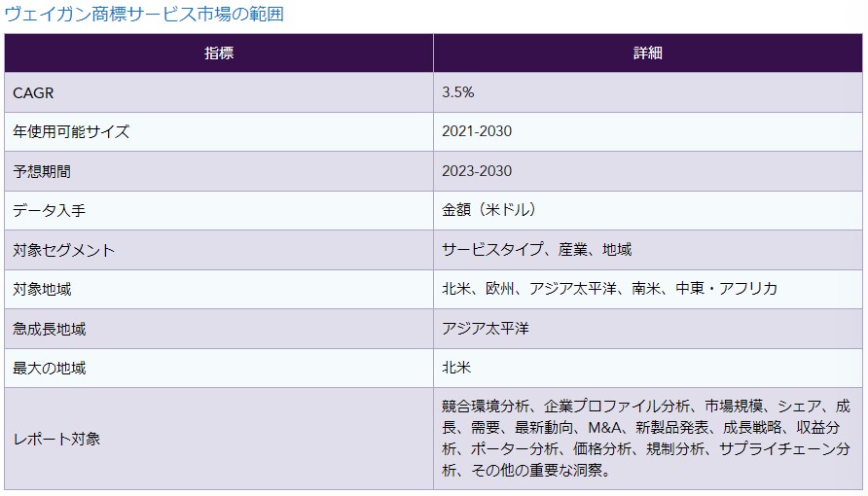
Task: Click the データ入手 label cell
Action: (x=50, y=210)
